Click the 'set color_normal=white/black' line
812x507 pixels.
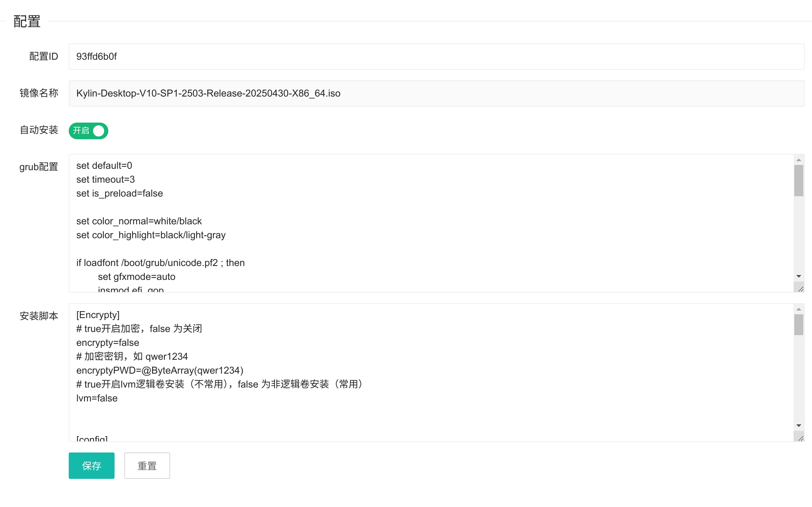pyautogui.click(x=139, y=221)
